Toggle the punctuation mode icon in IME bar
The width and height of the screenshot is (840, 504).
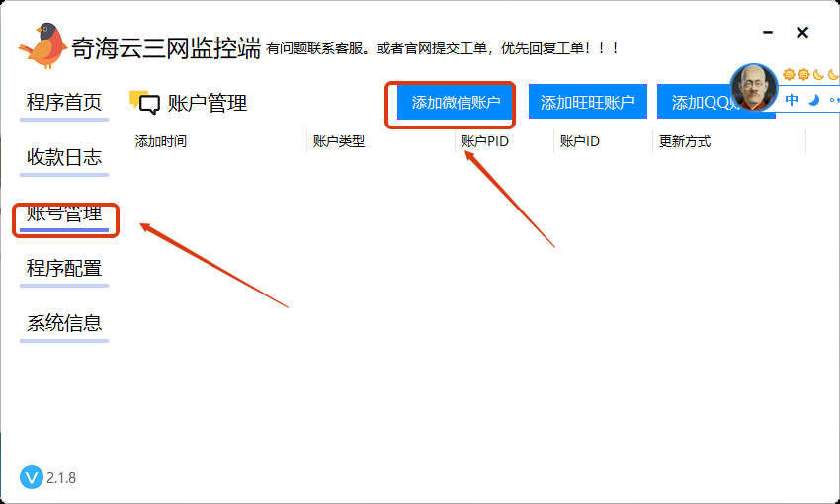[x=834, y=100]
